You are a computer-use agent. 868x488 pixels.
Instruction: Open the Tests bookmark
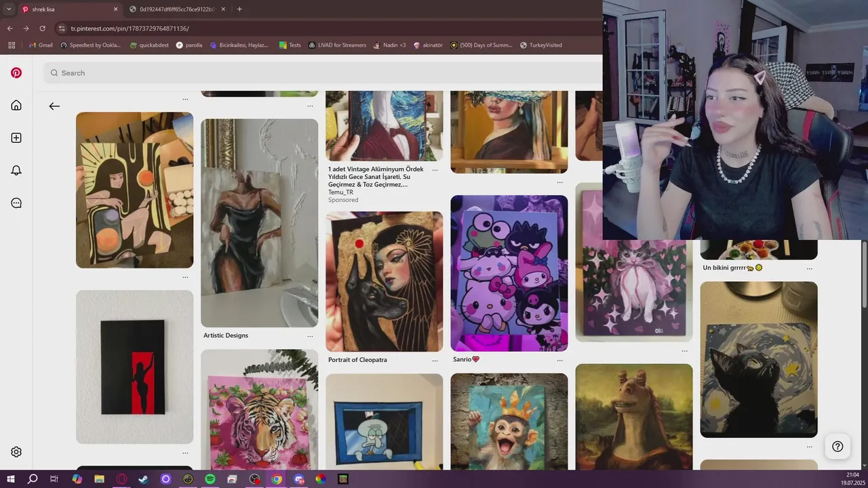(290, 45)
